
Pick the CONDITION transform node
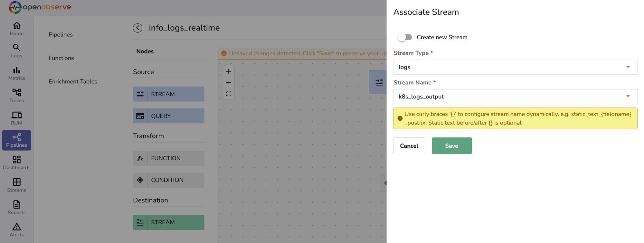click(x=168, y=180)
